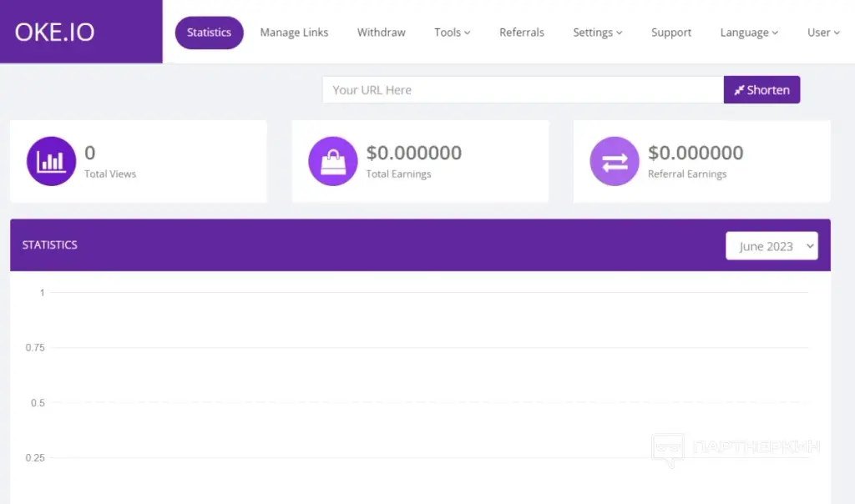Select the Statistics tab

pos(210,33)
